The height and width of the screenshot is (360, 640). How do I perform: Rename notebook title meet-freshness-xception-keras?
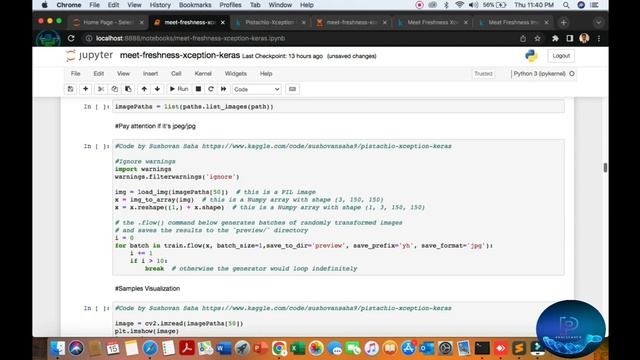click(x=180, y=56)
